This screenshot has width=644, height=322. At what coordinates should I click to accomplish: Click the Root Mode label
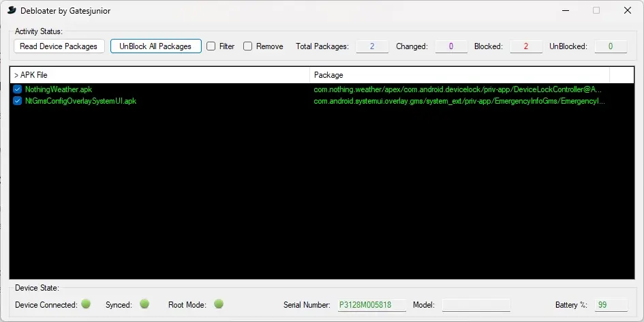[187, 305]
